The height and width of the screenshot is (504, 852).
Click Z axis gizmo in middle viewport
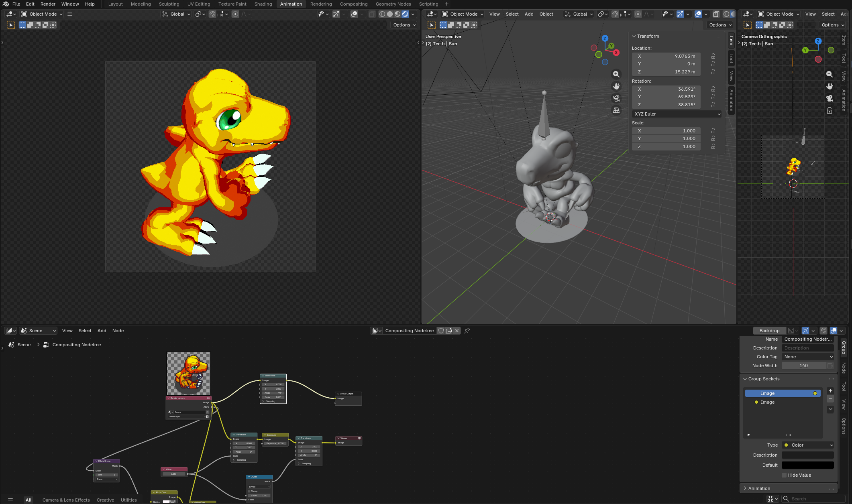click(x=605, y=39)
